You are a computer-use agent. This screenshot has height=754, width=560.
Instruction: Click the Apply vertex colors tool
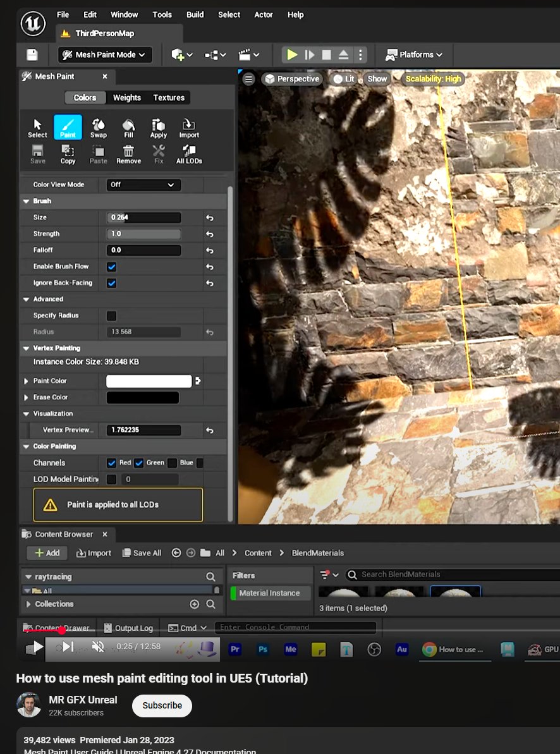pos(158,128)
